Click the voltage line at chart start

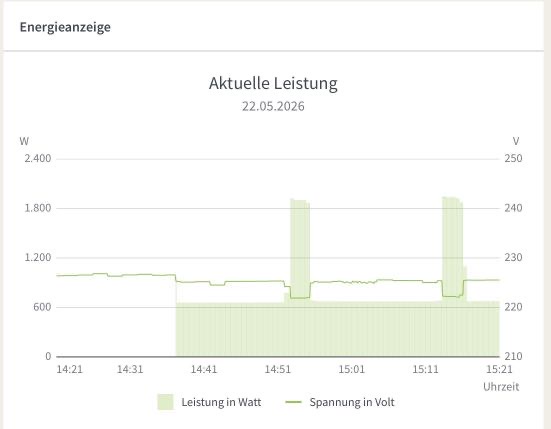(58, 275)
